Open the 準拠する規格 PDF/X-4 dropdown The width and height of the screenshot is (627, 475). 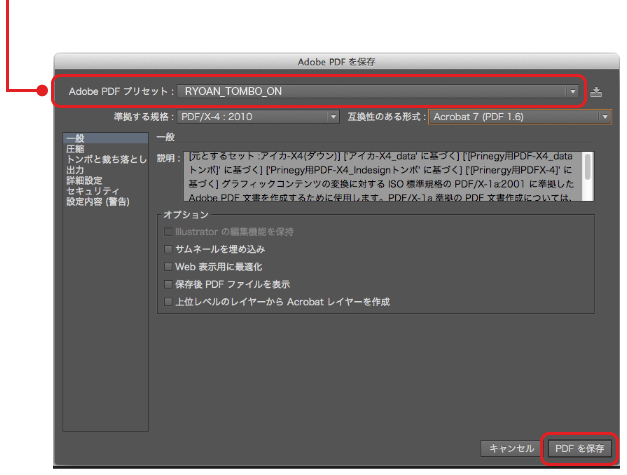[x=258, y=117]
